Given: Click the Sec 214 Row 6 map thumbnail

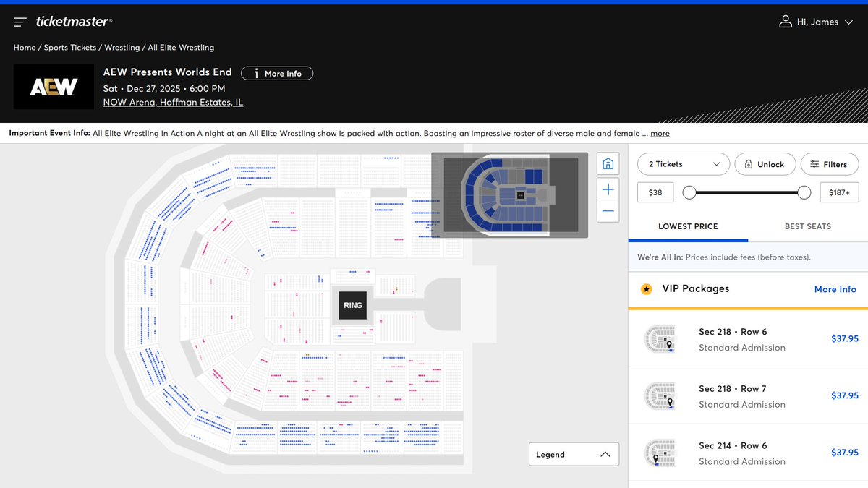Looking at the screenshot, I should coord(660,453).
